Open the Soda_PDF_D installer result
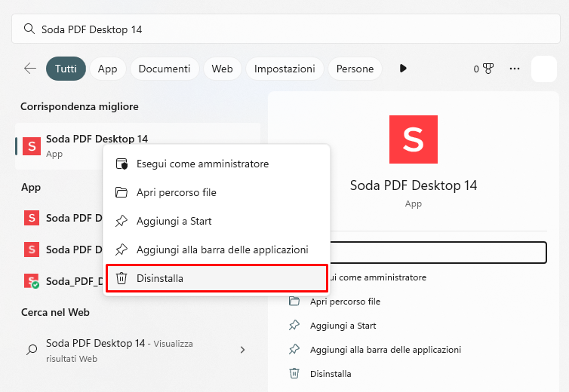Image resolution: width=569 pixels, height=392 pixels. coord(62,281)
